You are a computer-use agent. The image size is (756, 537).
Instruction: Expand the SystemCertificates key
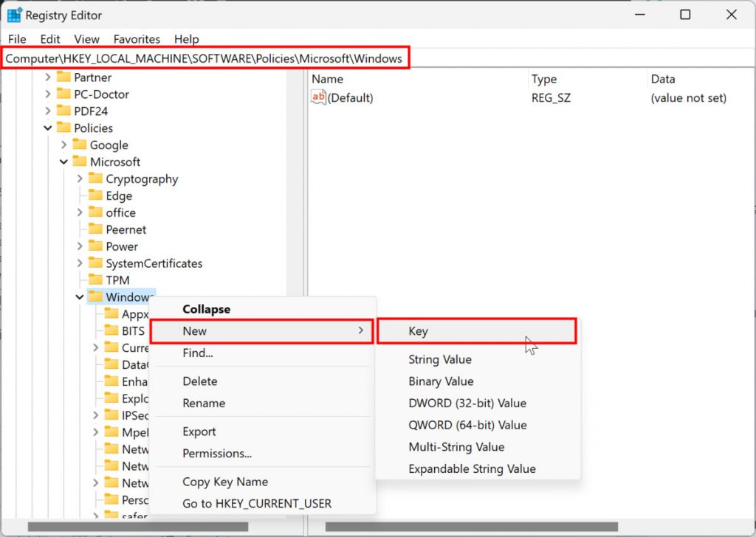[x=80, y=263]
